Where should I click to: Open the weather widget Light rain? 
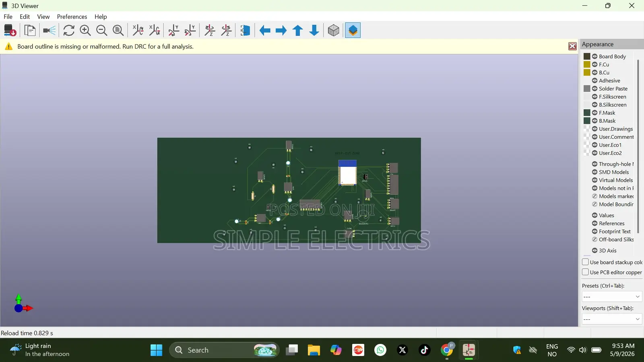40,350
